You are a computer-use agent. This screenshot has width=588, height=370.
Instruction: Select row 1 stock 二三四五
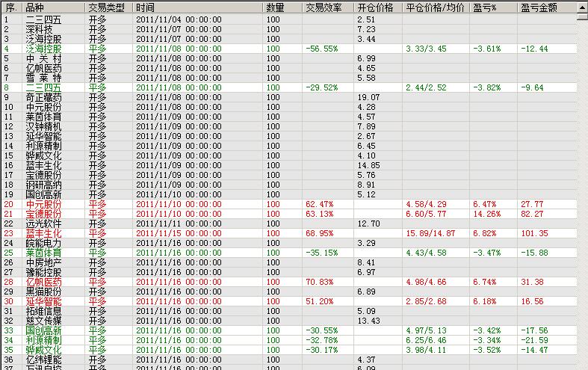pyautogui.click(x=43, y=19)
